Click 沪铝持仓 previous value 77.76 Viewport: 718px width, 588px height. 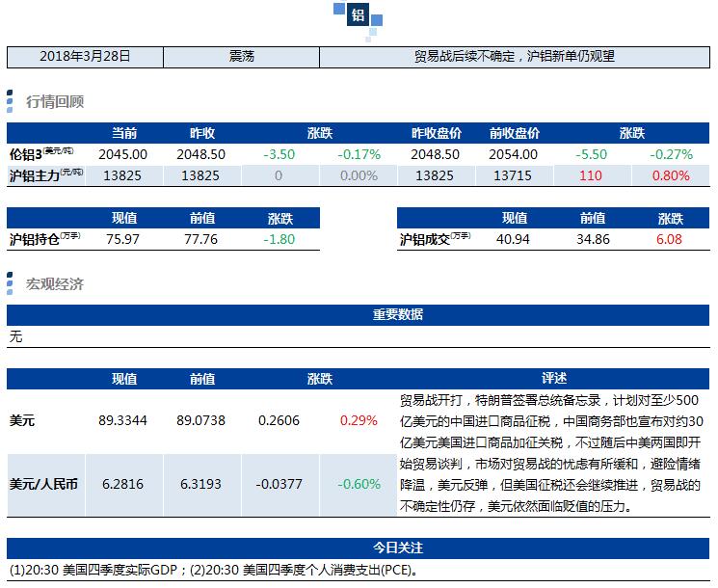tap(201, 239)
